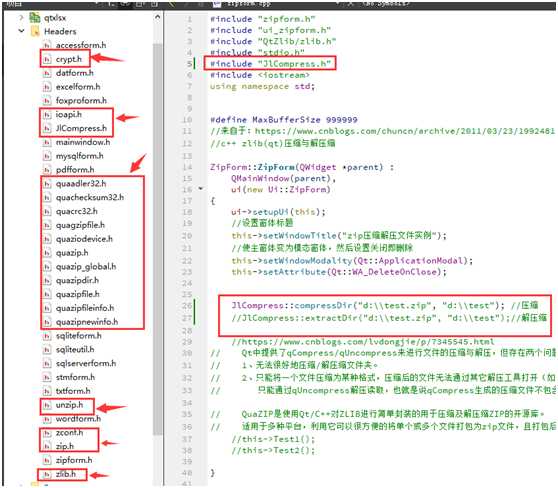Click the crypt.h file type icon

point(47,59)
